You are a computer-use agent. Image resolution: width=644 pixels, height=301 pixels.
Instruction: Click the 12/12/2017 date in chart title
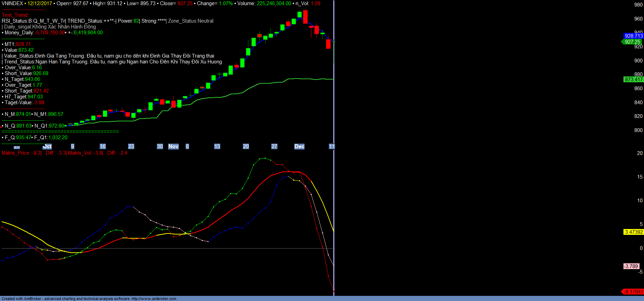(40, 3)
